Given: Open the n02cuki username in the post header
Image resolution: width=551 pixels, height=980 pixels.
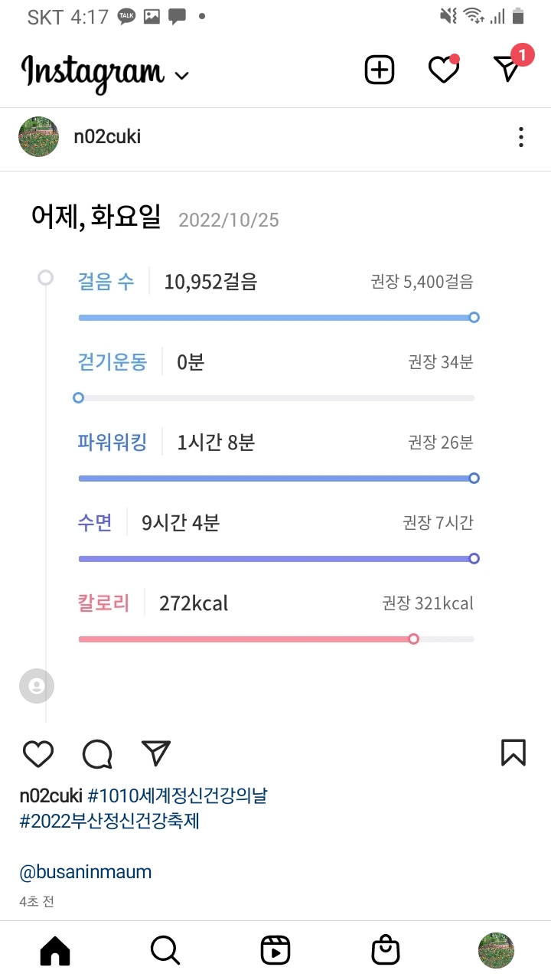Looking at the screenshot, I should point(107,138).
